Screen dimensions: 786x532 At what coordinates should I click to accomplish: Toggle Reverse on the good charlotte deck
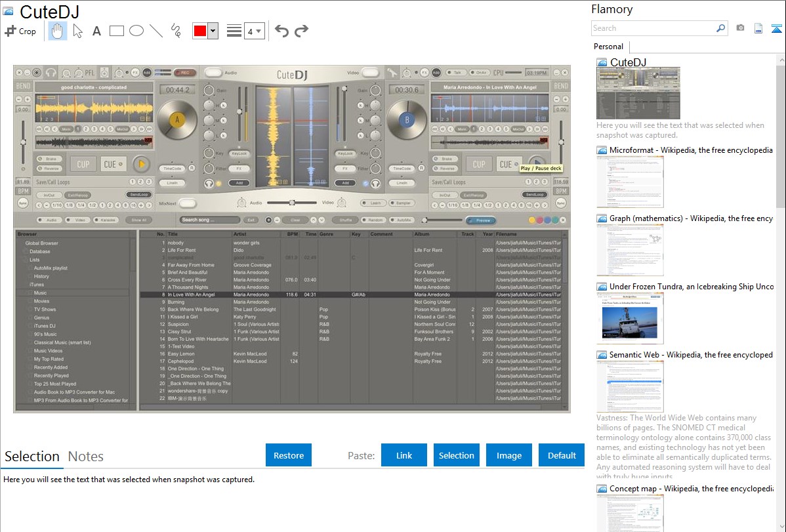click(x=49, y=169)
